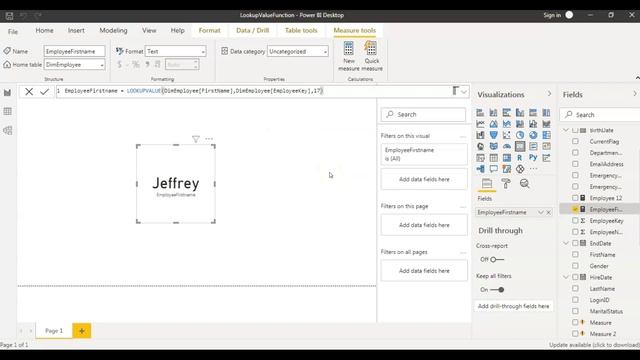Check the FirstName field checkbox
This screenshot has height=360, width=640.
click(x=575, y=254)
